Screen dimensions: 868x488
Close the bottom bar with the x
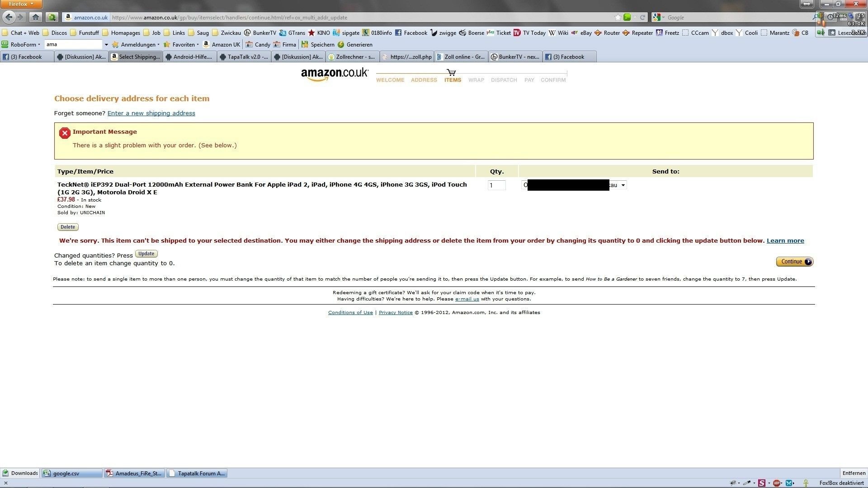5,483
